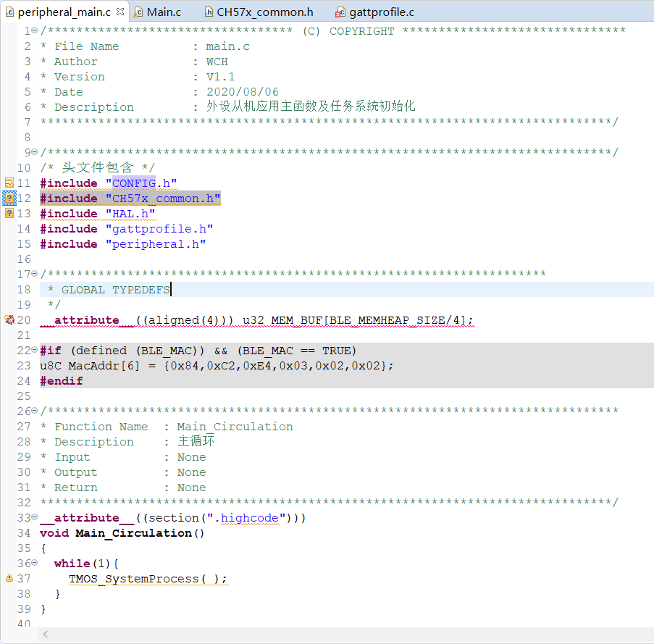The width and height of the screenshot is (654, 644).
Task: Switch to the CH57x_common.h tab
Action: (265, 12)
